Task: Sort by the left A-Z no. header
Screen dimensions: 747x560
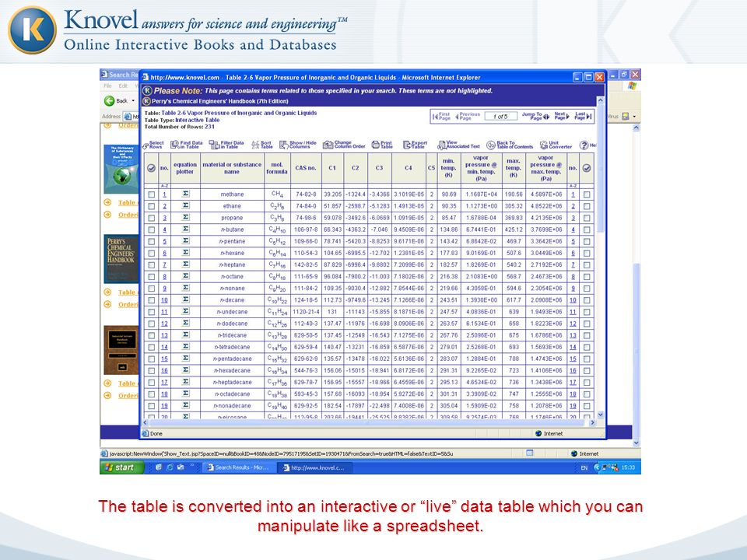Action: click(164, 186)
